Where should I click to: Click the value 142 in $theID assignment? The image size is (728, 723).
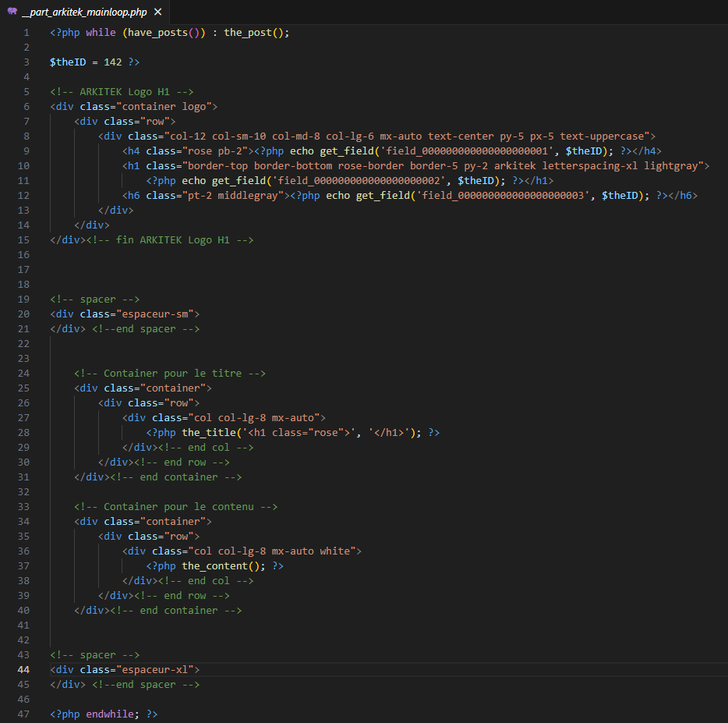113,62
